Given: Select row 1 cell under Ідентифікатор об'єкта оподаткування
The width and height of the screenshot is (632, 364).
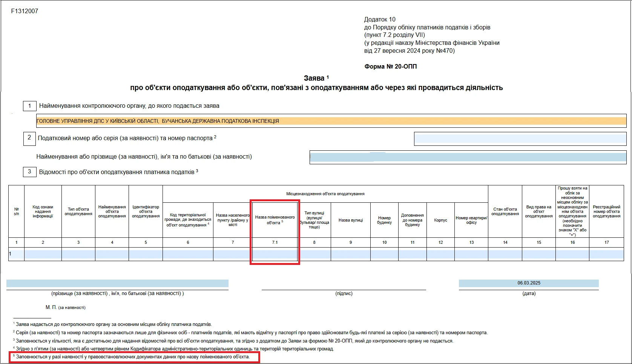Looking at the screenshot, I should (146, 254).
